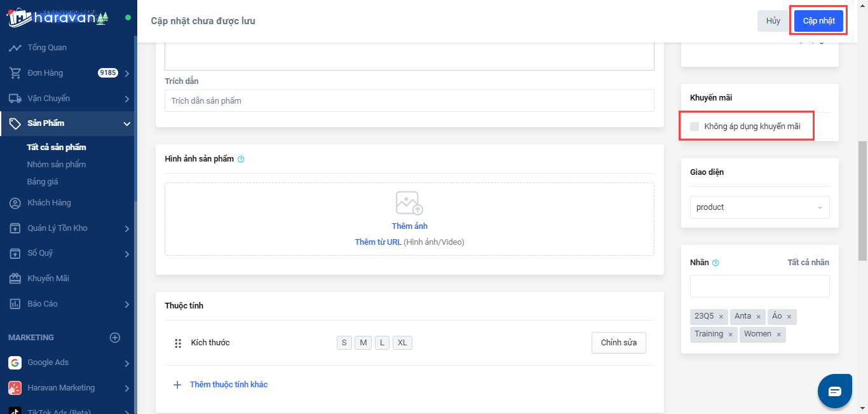Click help icon next to Hình ảnh sản phẩm
Screen dimensions: 868x414
click(x=241, y=159)
